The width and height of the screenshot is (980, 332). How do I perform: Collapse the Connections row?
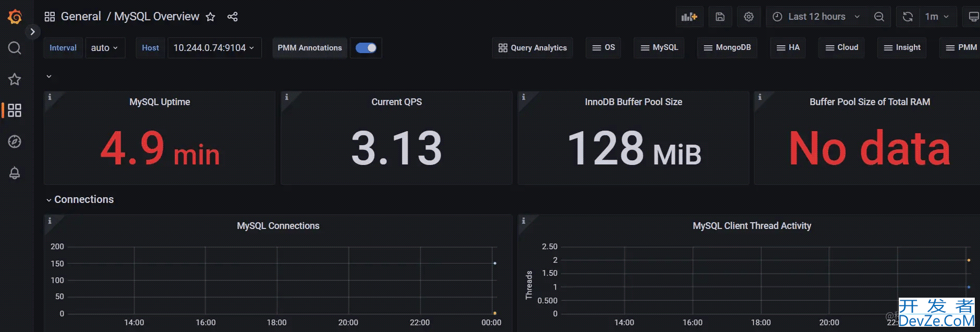point(80,199)
